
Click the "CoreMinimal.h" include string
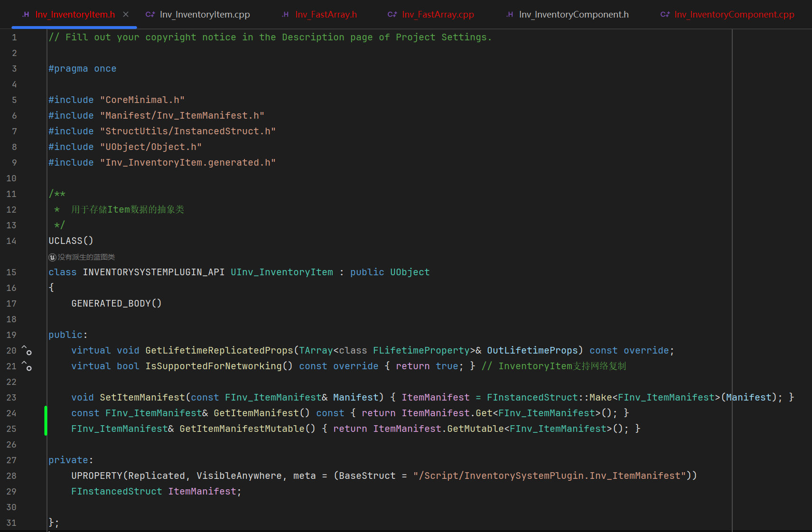[142, 100]
